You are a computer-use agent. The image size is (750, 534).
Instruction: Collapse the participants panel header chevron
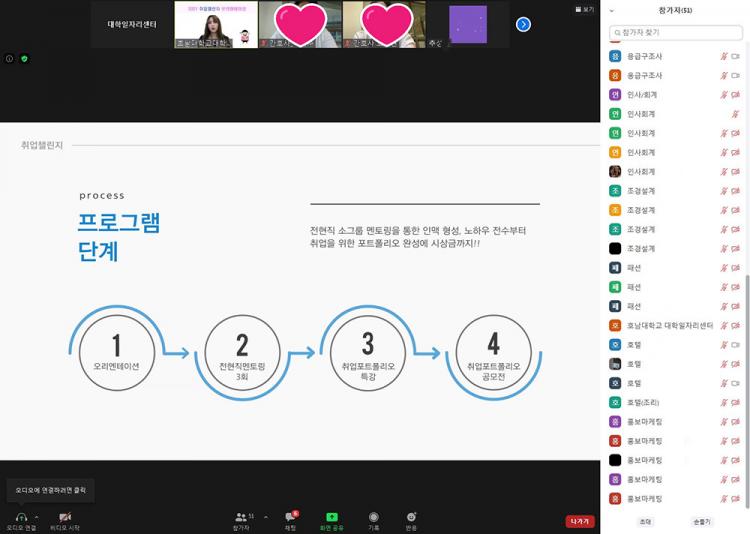611,11
